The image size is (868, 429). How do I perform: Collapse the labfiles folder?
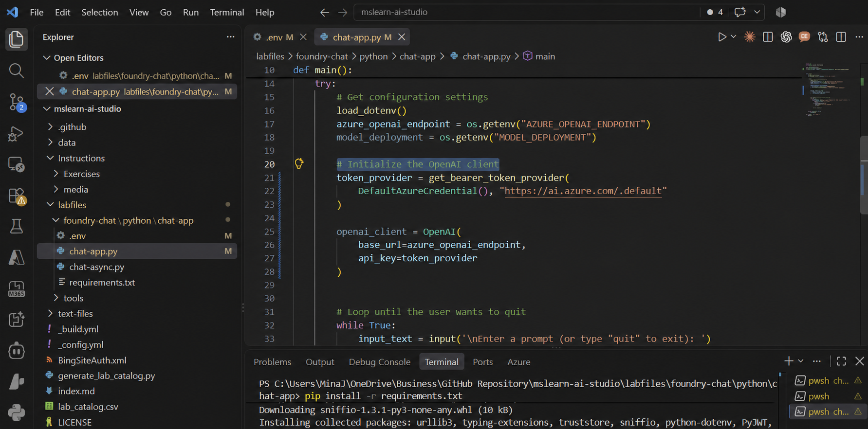coord(50,205)
